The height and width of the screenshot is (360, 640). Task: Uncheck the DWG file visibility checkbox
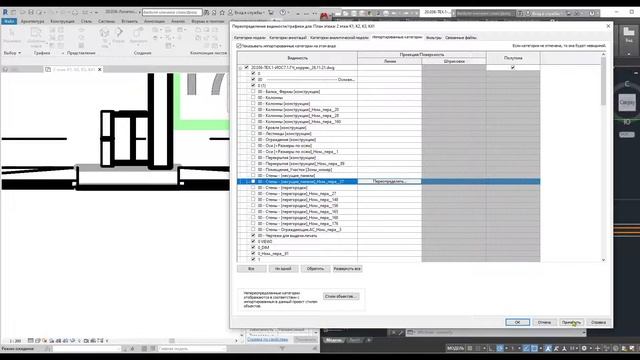point(246,67)
